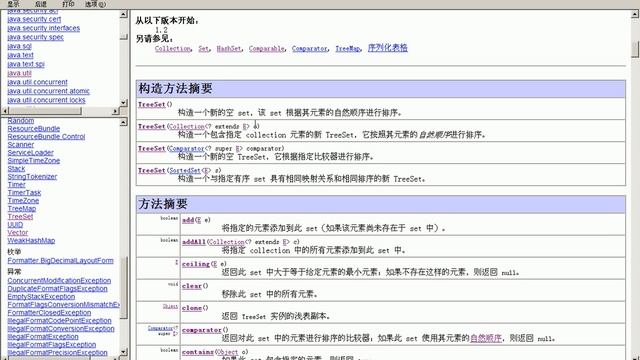This screenshot has width=640, height=360.
Task: Follow the 自然顺序 link in comparator description
Action: pos(486,338)
